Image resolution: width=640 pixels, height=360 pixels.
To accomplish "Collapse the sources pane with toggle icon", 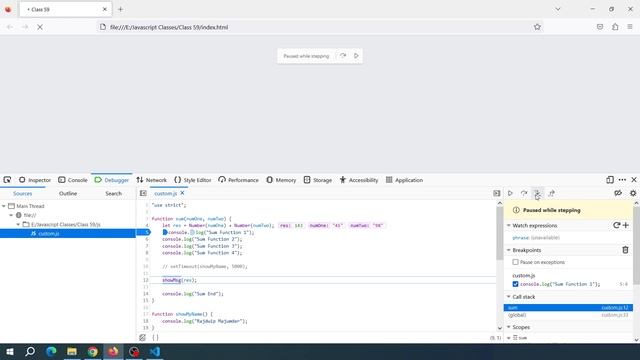I will 143,193.
